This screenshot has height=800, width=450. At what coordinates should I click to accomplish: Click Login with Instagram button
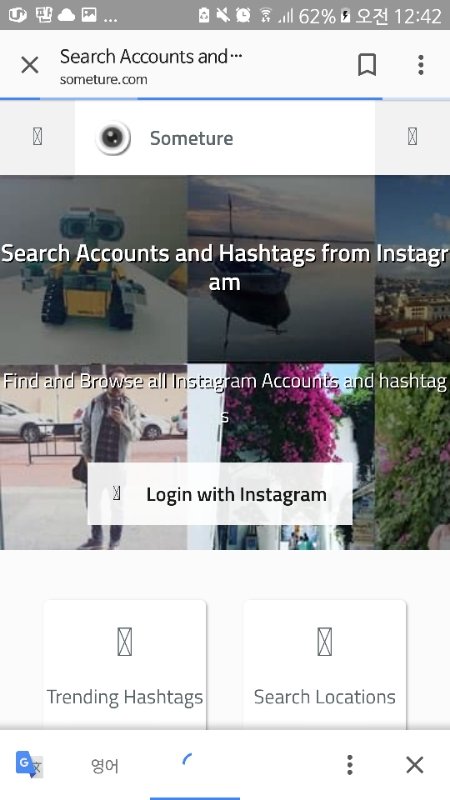point(220,494)
